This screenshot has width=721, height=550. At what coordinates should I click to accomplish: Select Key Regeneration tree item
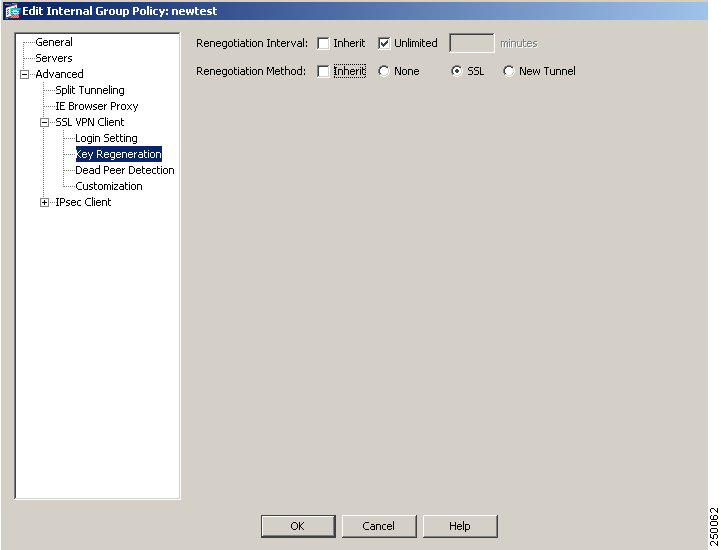click(118, 154)
